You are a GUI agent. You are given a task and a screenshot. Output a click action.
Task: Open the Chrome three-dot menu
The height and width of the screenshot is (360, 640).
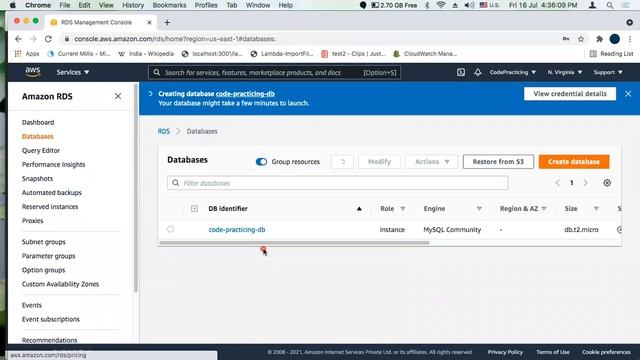click(630, 39)
